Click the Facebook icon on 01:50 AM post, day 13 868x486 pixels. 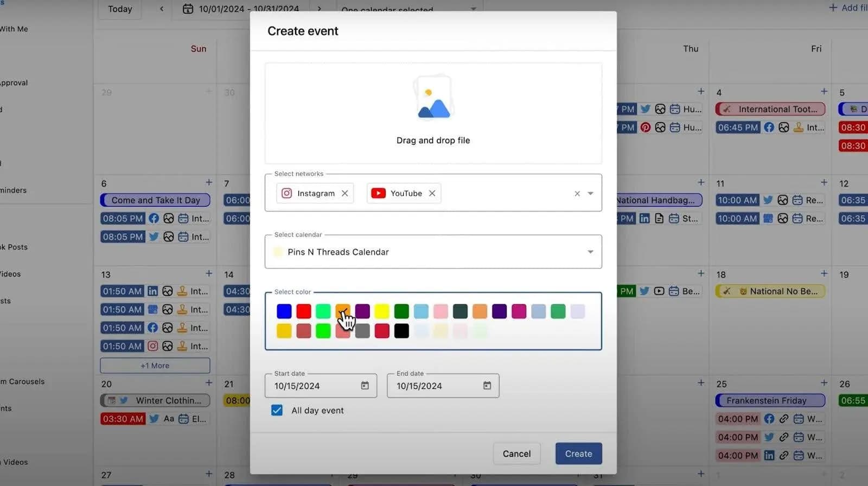(153, 328)
